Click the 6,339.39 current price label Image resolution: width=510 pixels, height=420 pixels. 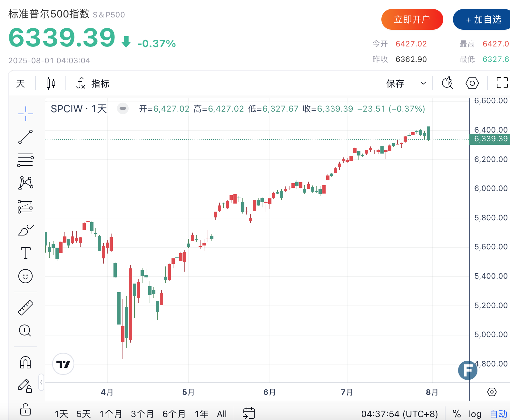490,139
